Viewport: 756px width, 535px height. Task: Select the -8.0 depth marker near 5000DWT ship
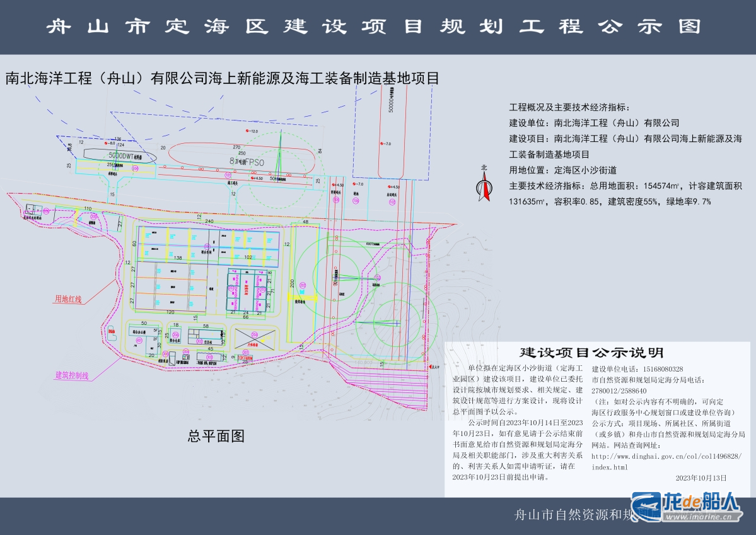click(112, 144)
